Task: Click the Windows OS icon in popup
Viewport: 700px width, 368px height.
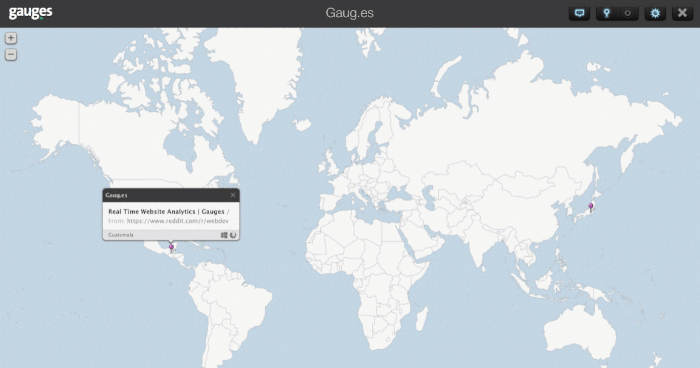Action: [224, 235]
